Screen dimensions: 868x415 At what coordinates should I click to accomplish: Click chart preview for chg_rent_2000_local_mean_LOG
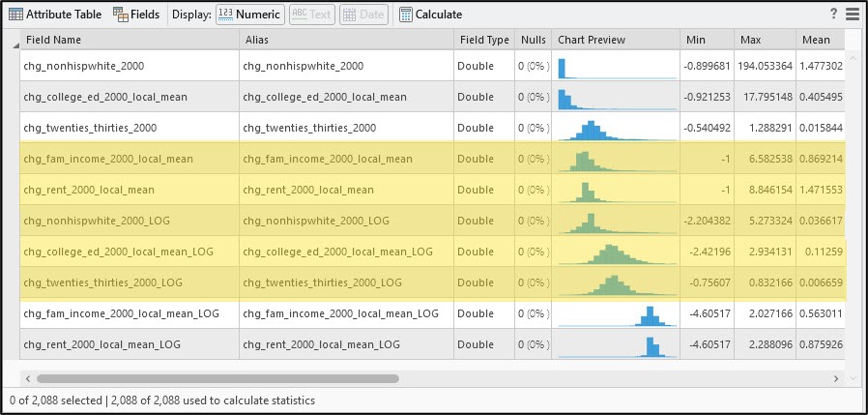click(x=616, y=344)
